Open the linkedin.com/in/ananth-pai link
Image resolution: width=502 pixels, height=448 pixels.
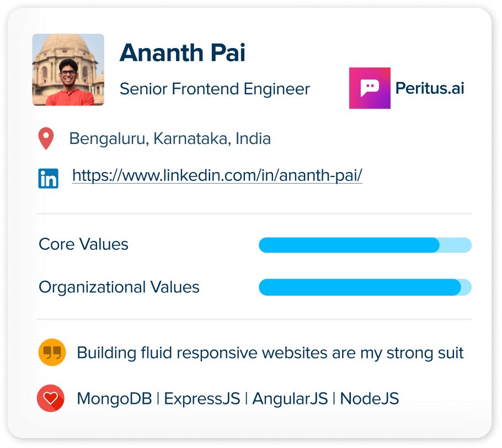tap(217, 175)
